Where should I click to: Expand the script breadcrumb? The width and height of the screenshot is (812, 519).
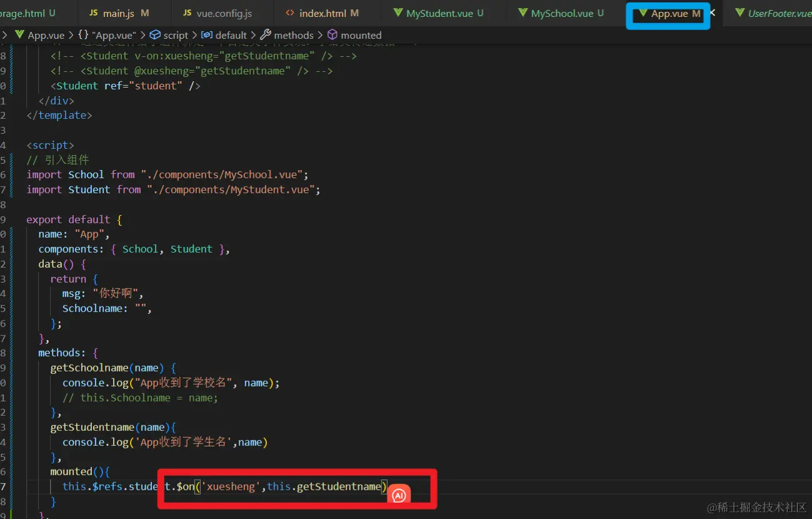tap(169, 35)
